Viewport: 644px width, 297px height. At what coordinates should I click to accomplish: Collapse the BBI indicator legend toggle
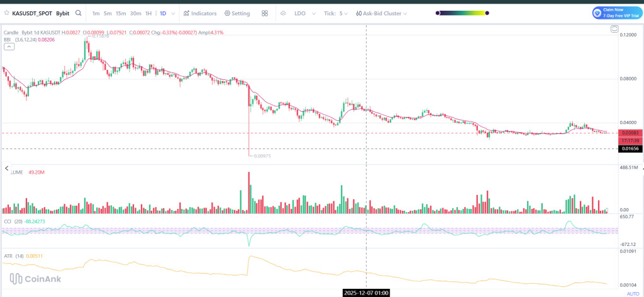(9, 46)
